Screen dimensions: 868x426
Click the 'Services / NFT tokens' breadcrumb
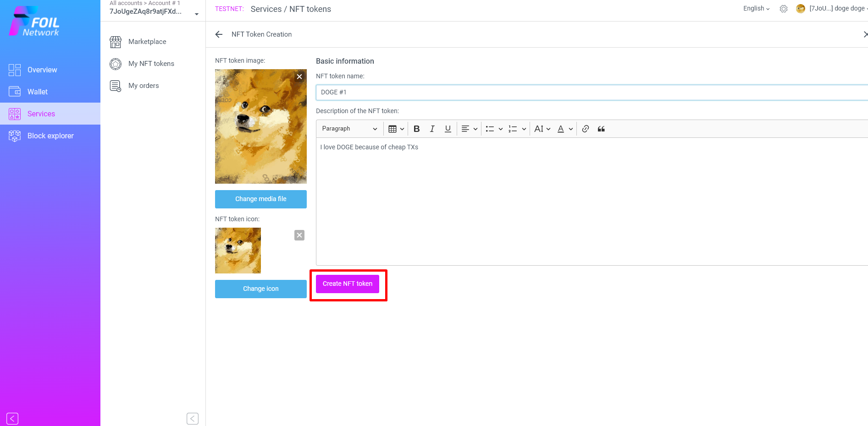pos(291,9)
